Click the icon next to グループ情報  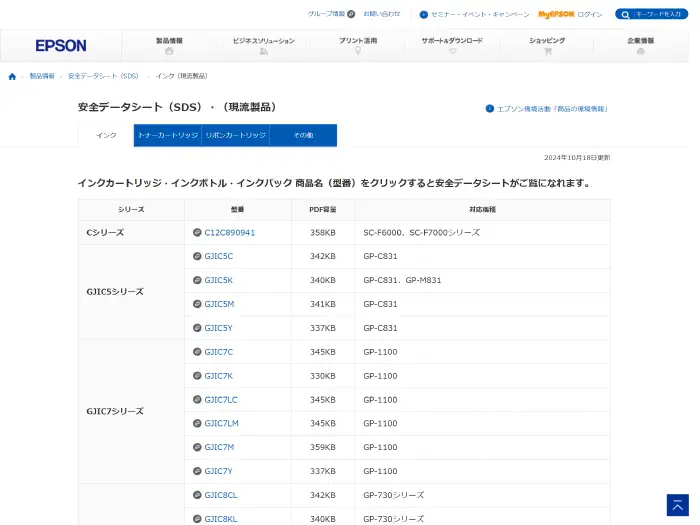point(351,14)
